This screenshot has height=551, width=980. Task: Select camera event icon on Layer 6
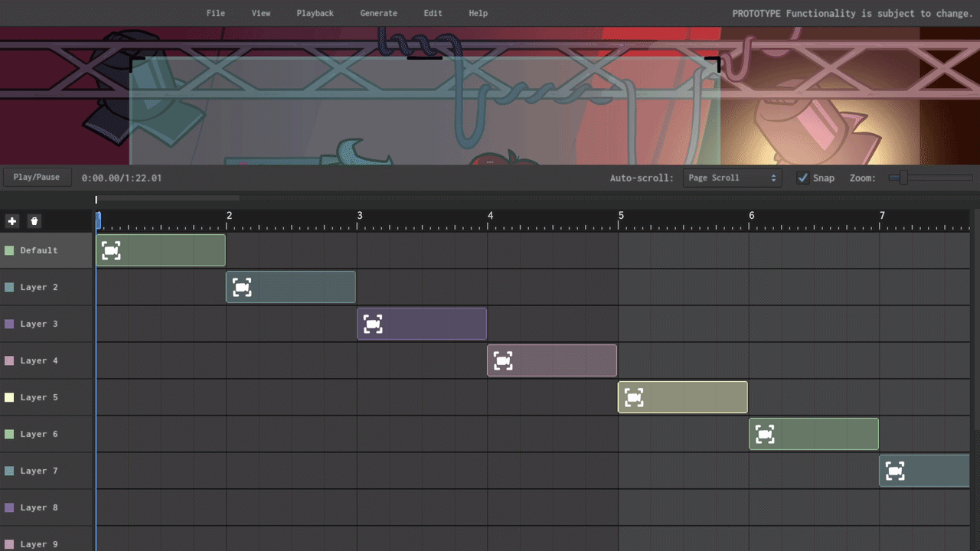(x=765, y=434)
